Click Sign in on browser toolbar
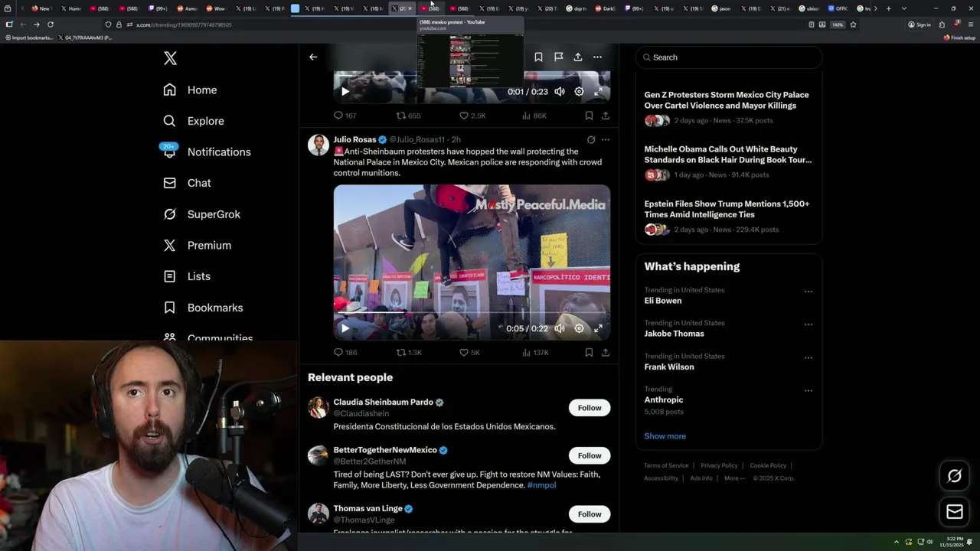Screen dimensions: 980x551 tap(920, 24)
